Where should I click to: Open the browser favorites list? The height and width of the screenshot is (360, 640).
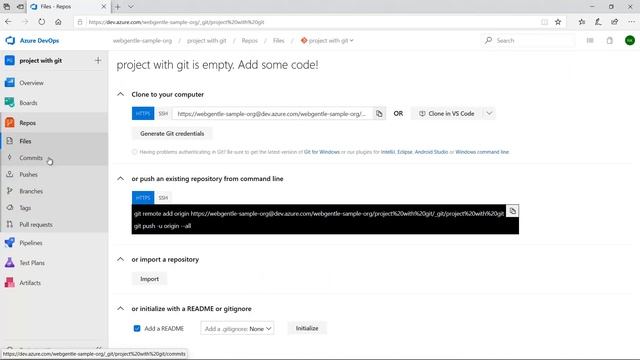[x=582, y=22]
